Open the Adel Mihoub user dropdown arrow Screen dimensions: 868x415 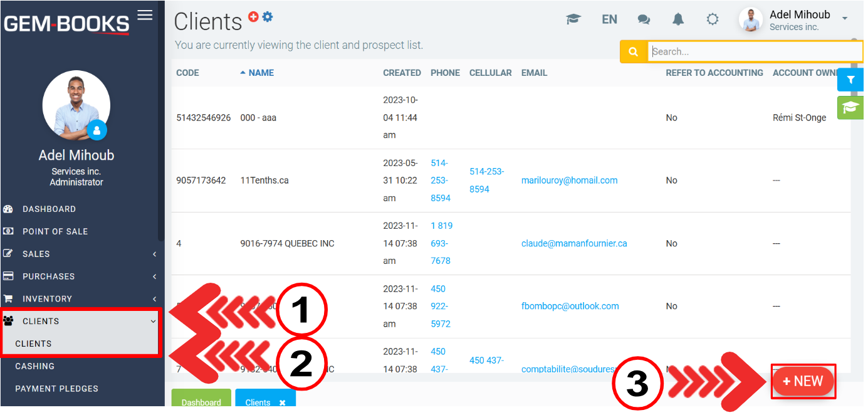(845, 19)
